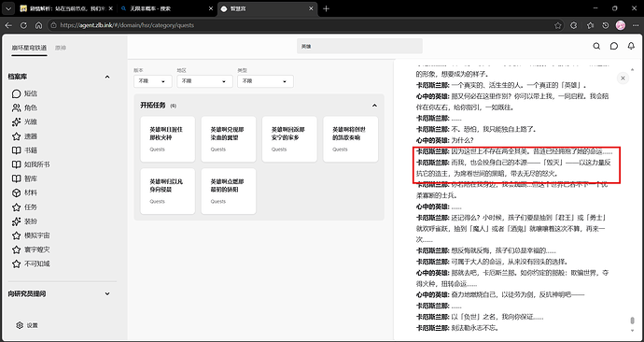Open the 遗器 relics category
Viewport: 644px width, 342px height.
click(24, 136)
